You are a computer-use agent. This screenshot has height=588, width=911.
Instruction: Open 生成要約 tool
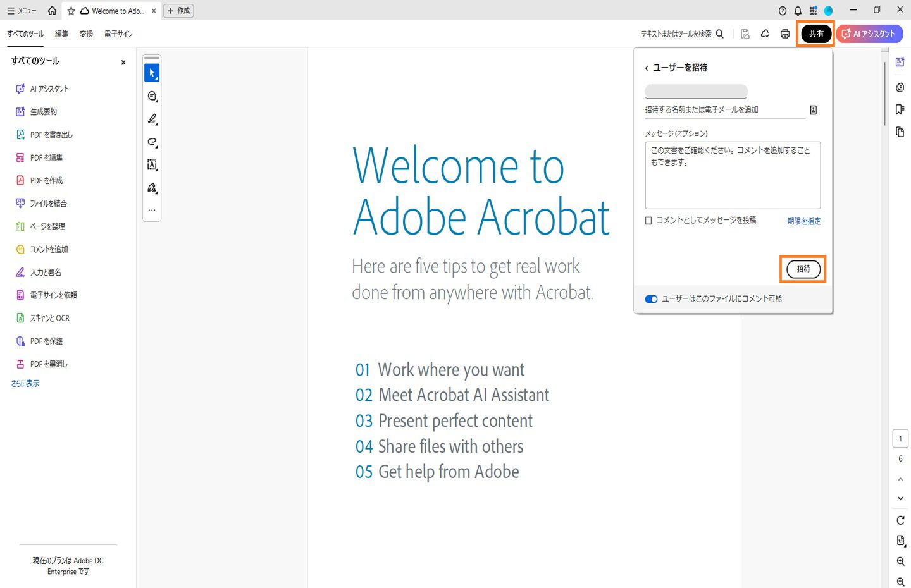(x=36, y=112)
